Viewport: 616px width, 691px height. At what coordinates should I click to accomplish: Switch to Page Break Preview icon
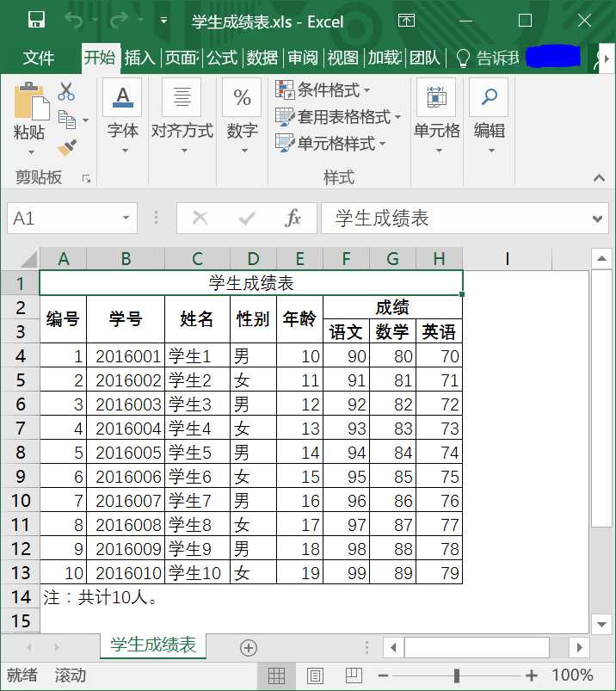click(x=354, y=676)
